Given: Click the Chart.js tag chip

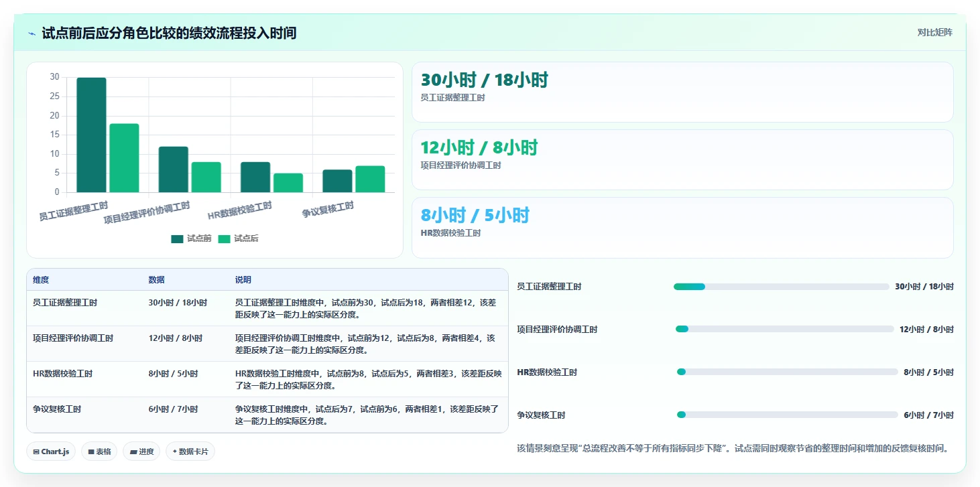Looking at the screenshot, I should [x=51, y=451].
